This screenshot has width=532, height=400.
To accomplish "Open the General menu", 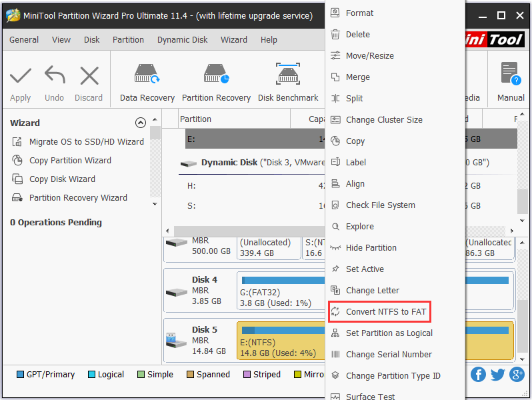I will [x=24, y=40].
